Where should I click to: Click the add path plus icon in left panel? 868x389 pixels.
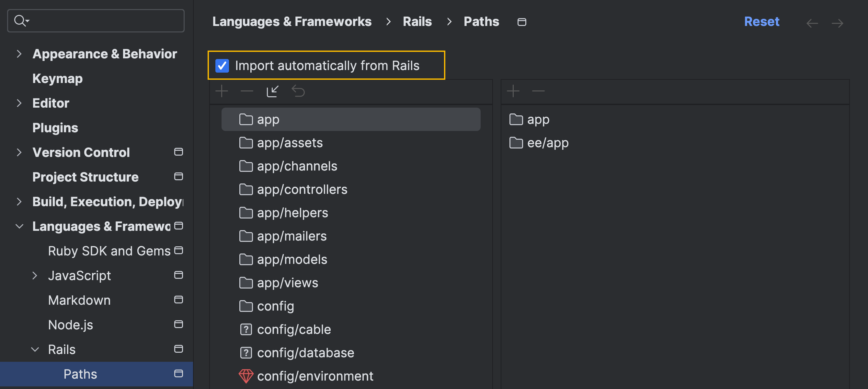[222, 91]
